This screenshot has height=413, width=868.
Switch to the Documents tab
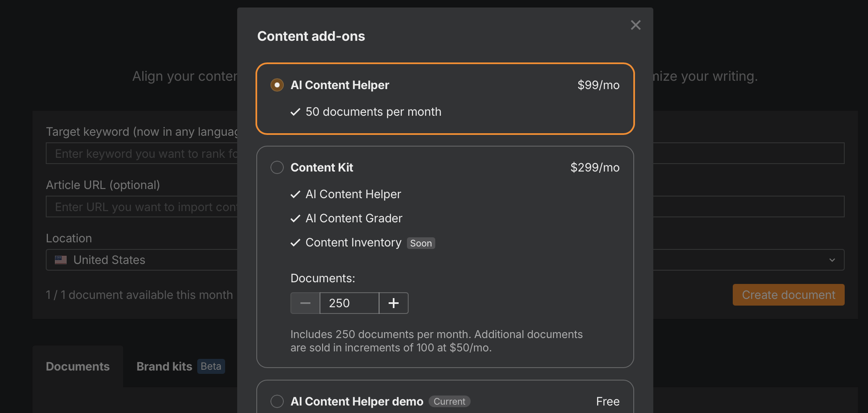coord(78,366)
